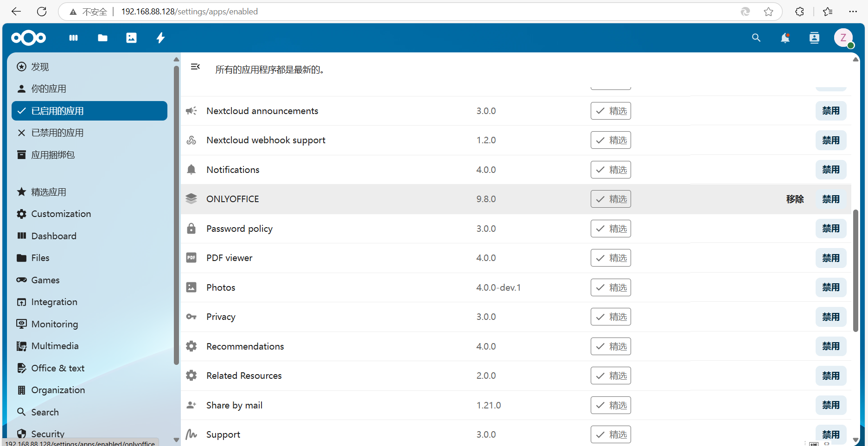
Task: Click the browser refresh icon
Action: tap(41, 12)
